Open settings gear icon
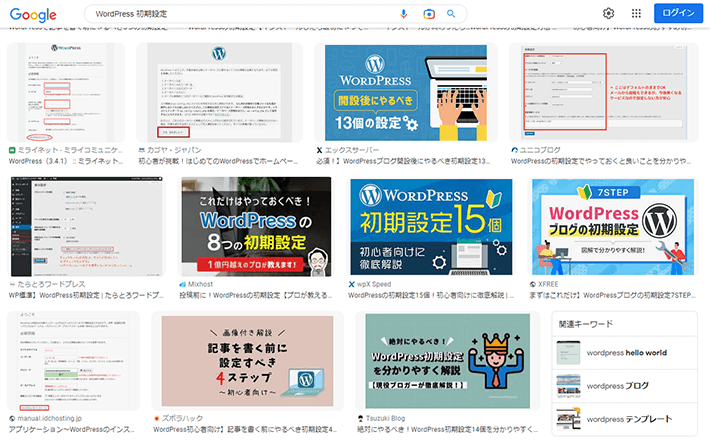Image resolution: width=710 pixels, height=444 pixels. pos(608,14)
